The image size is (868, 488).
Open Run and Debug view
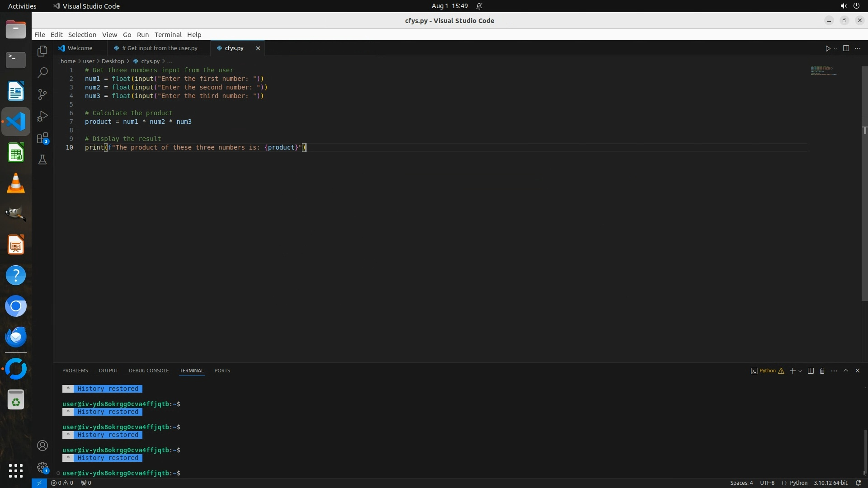[42, 116]
